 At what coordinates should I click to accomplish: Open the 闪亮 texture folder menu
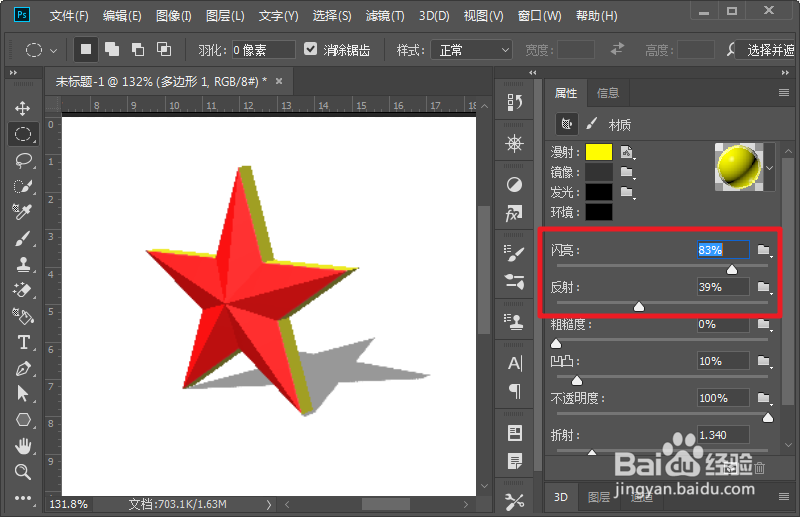click(764, 250)
